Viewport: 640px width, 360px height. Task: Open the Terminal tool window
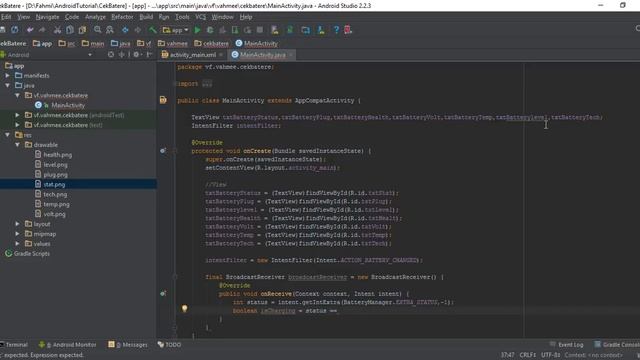(14, 344)
